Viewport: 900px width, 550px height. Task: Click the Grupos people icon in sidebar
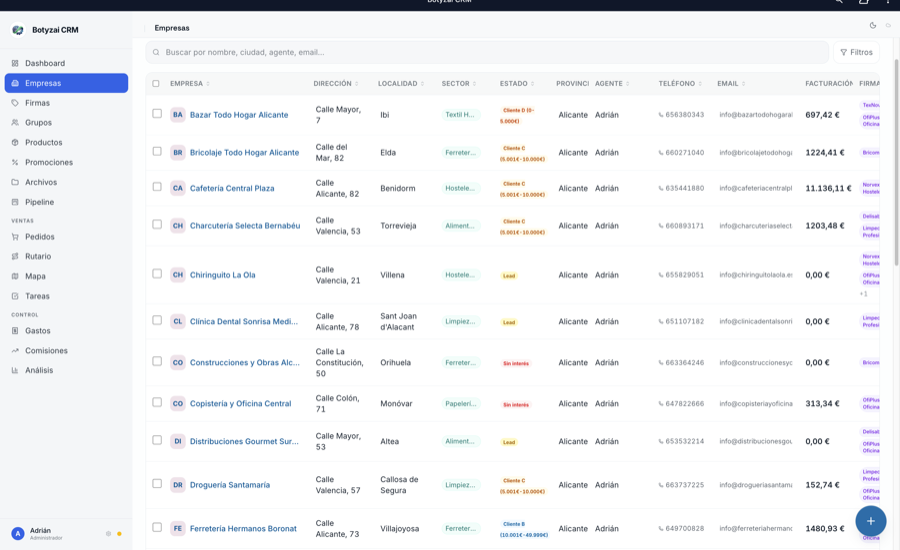click(x=15, y=122)
